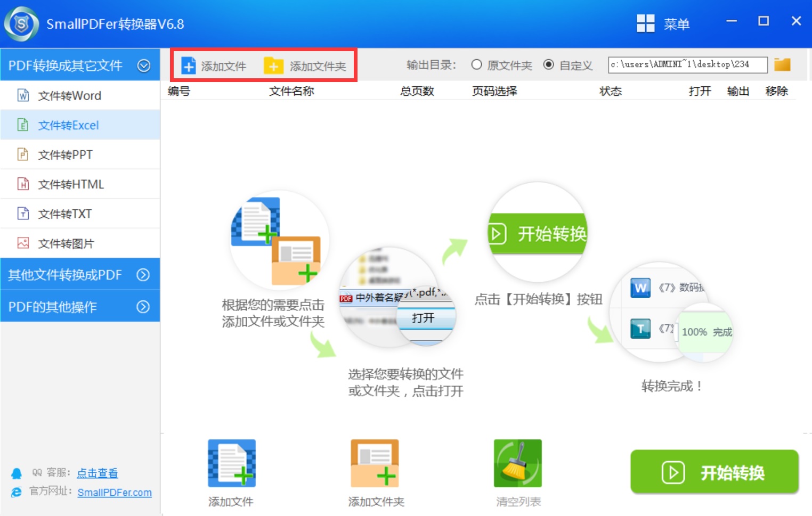Click the SmallPDFer logo icon
The height and width of the screenshot is (516, 812).
coord(21,24)
